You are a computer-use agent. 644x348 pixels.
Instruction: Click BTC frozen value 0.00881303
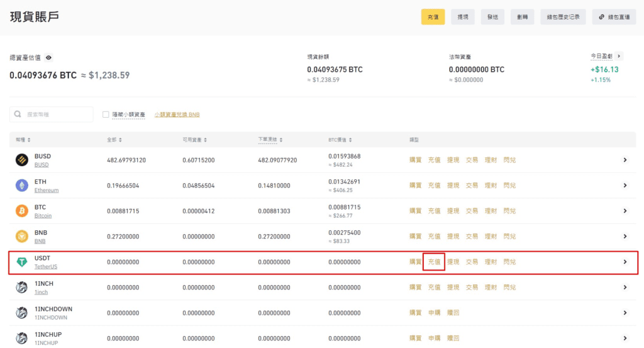click(x=274, y=211)
